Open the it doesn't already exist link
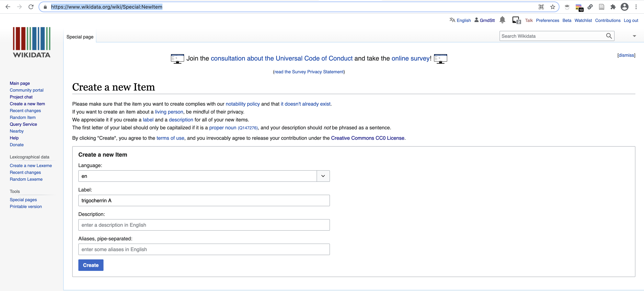644x291 pixels. point(305,104)
